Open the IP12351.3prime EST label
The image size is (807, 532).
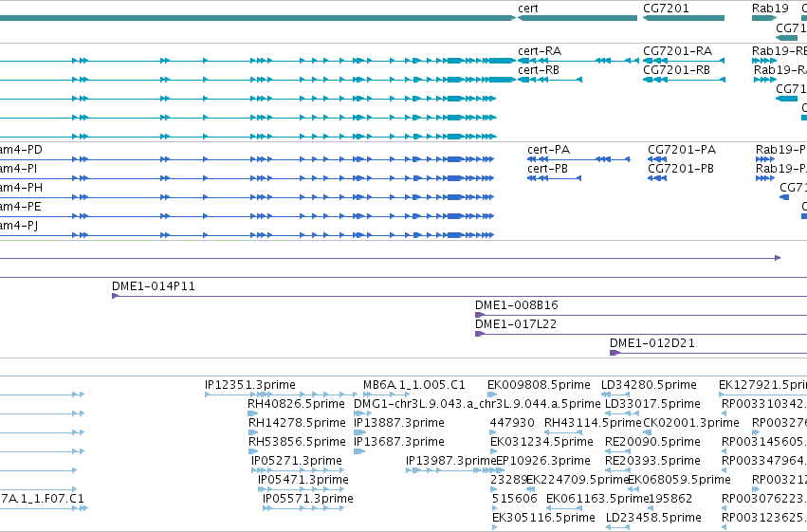pyautogui.click(x=250, y=385)
